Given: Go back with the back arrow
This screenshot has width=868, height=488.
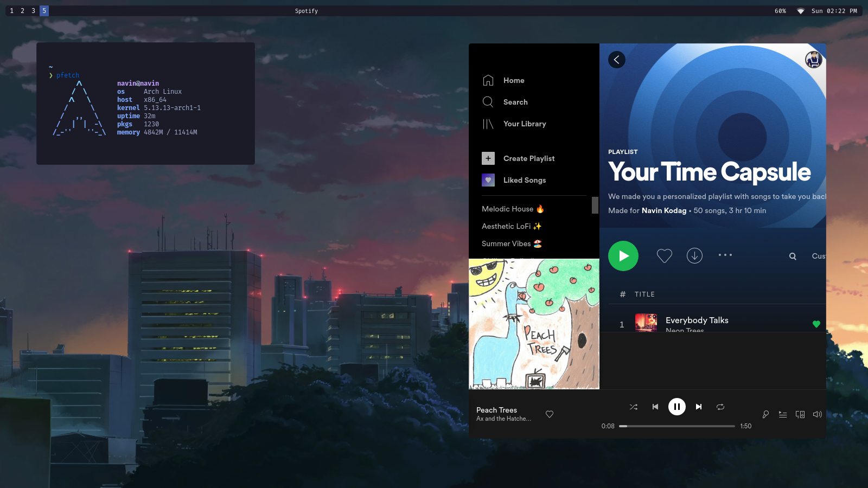Looking at the screenshot, I should [x=617, y=60].
